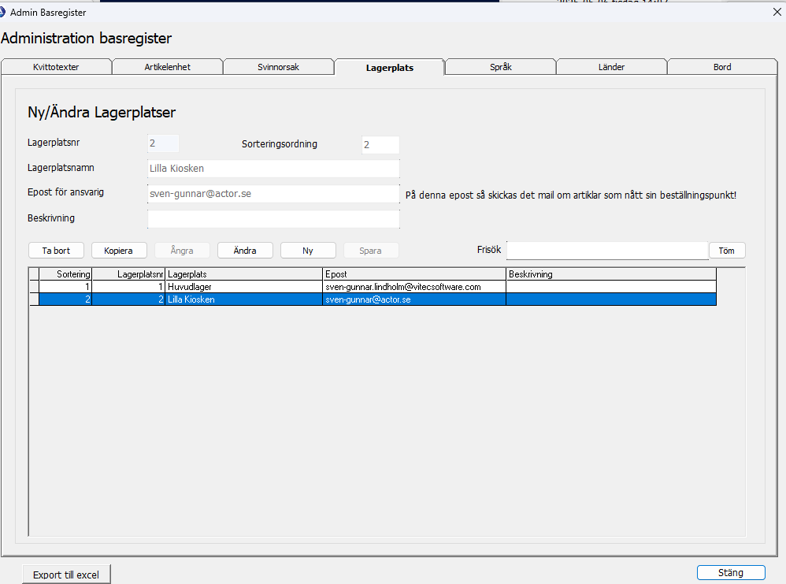Click the Lagerplats tab
The width and height of the screenshot is (786, 584).
[x=389, y=67]
